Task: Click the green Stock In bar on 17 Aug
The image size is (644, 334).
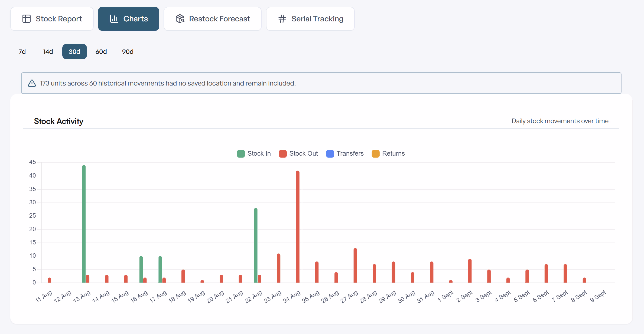Action: point(160,270)
